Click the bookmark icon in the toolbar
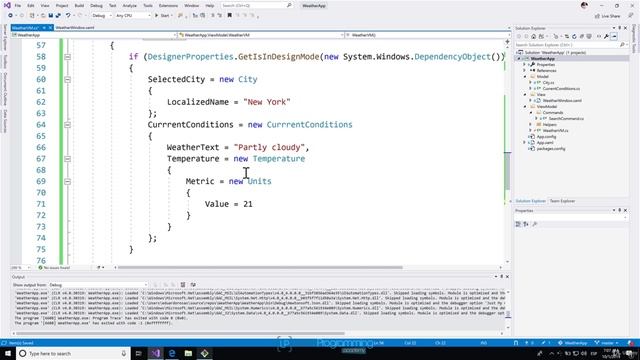The image size is (640, 360). [x=229, y=16]
